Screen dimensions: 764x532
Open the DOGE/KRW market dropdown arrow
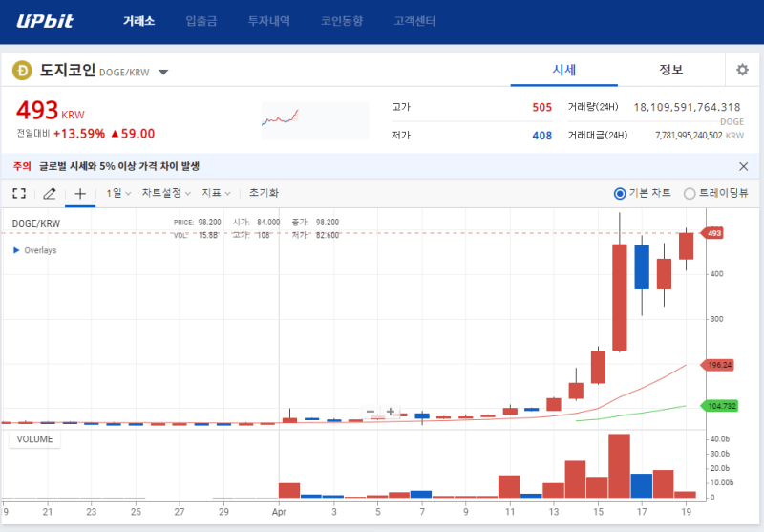[163, 72]
